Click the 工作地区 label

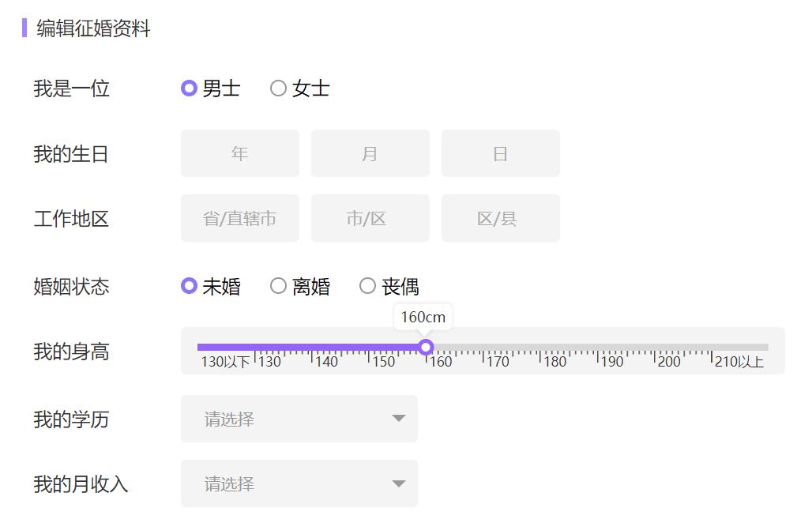pyautogui.click(x=71, y=219)
